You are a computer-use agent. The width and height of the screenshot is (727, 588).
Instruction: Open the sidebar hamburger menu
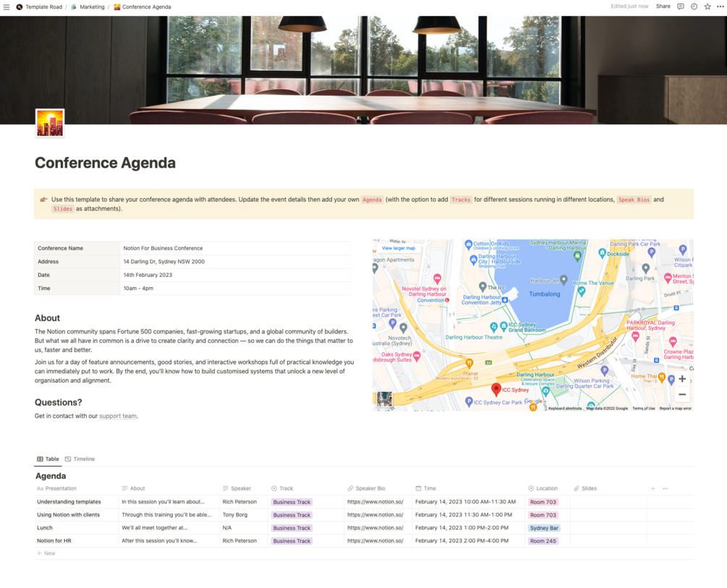7,7
